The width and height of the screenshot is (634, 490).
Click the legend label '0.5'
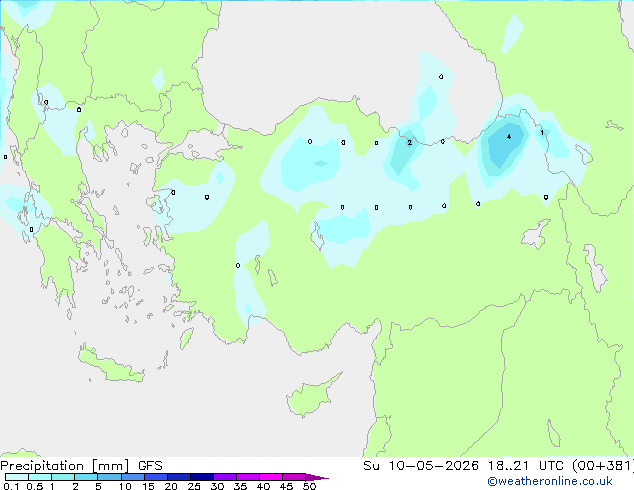point(35,486)
